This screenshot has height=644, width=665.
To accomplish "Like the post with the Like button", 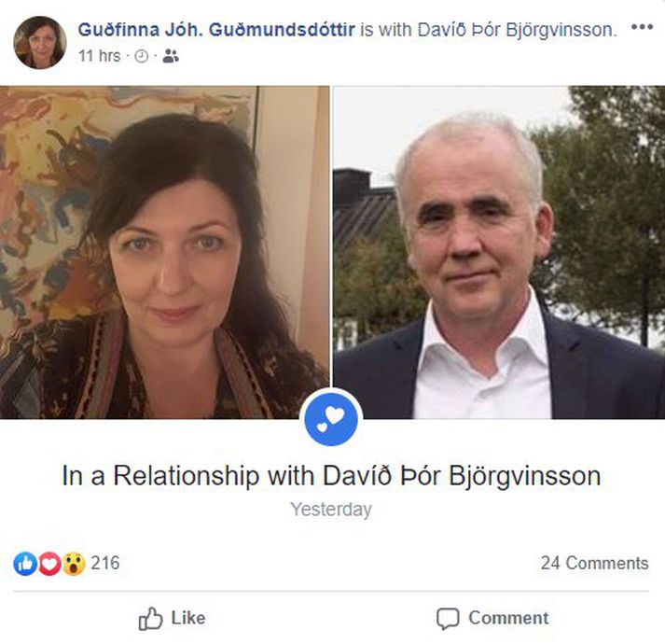I will click(x=173, y=618).
